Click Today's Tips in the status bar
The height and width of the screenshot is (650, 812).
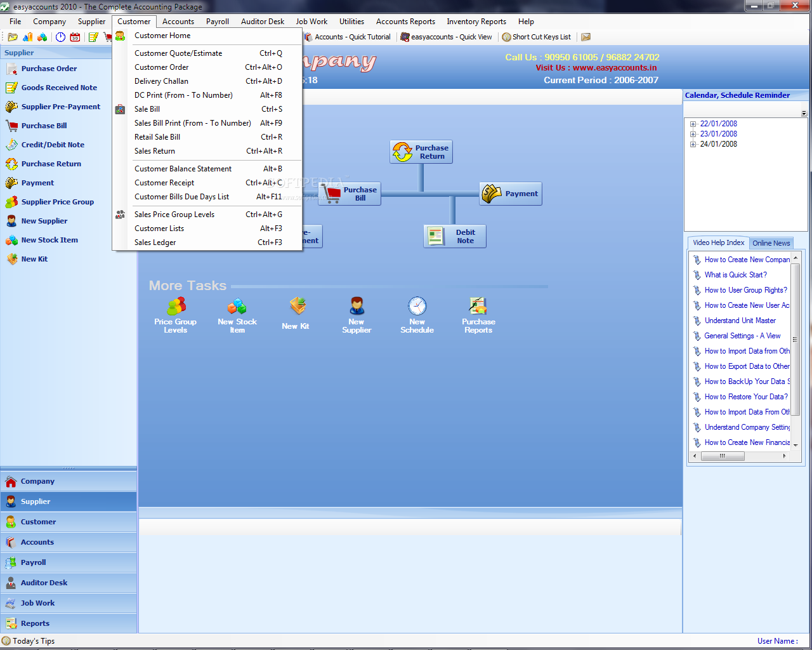pos(29,641)
